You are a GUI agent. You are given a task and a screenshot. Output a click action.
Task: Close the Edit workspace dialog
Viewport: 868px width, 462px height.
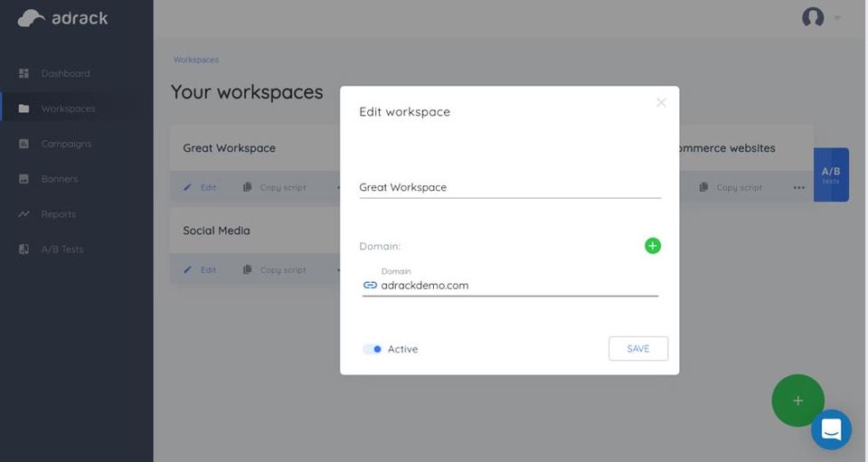(x=661, y=102)
